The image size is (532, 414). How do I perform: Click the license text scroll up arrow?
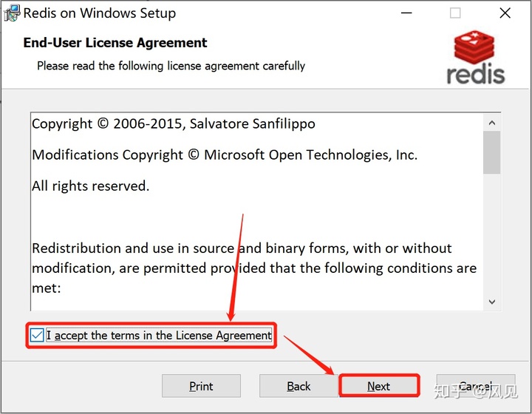pyautogui.click(x=492, y=123)
